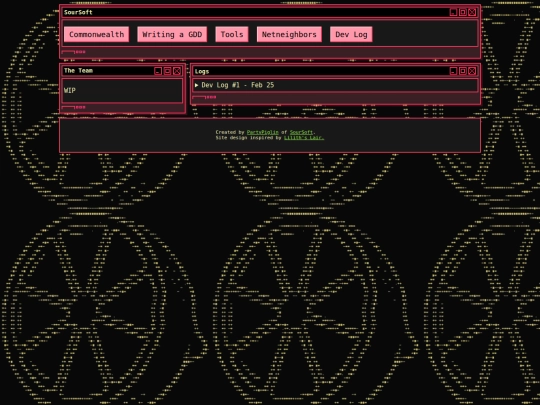Click the SourSoft window title

[x=78, y=12]
